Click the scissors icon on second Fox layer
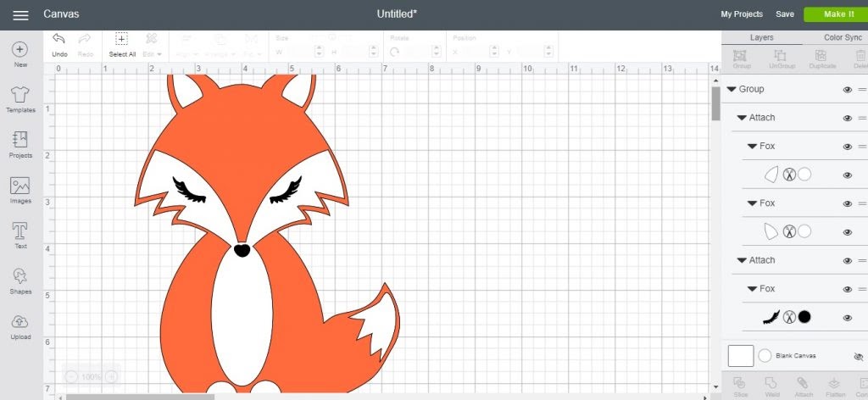 [789, 232]
